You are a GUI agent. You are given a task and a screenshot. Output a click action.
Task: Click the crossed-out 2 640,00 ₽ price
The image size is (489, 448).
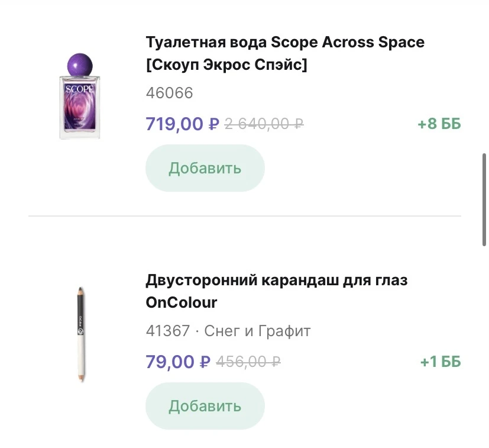pyautogui.click(x=264, y=124)
